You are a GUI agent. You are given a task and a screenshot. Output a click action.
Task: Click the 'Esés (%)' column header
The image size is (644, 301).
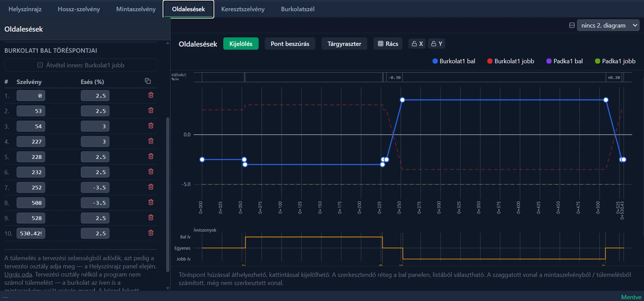92,82
